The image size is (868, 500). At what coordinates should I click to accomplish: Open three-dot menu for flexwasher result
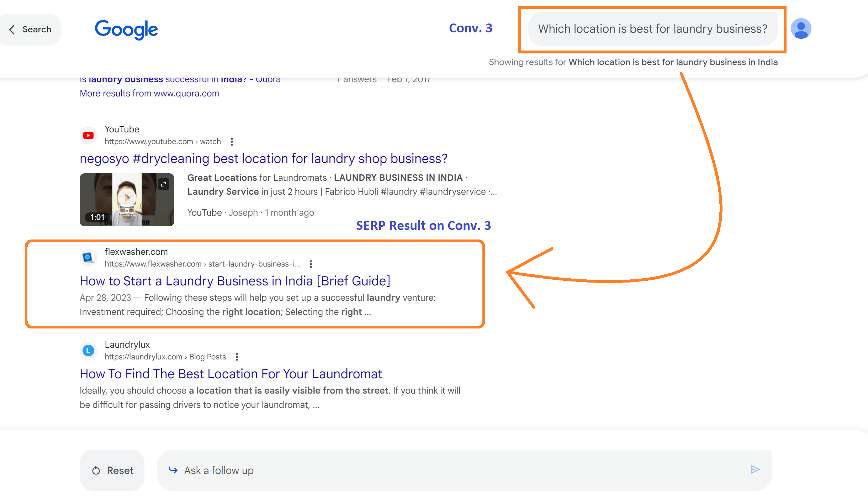[311, 264]
